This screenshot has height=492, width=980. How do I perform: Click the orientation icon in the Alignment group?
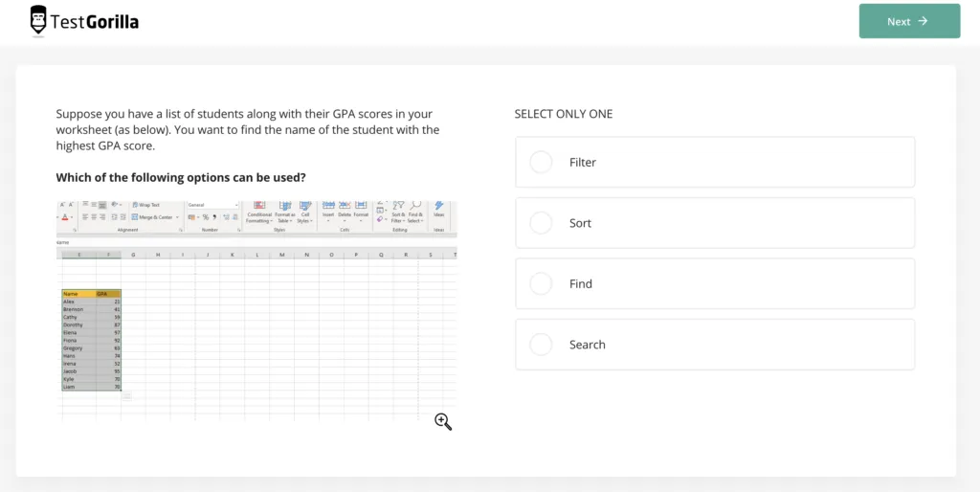[x=114, y=205]
